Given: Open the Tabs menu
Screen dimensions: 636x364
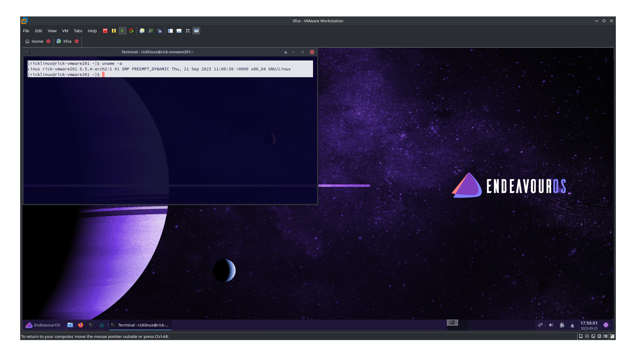Looking at the screenshot, I should point(78,31).
